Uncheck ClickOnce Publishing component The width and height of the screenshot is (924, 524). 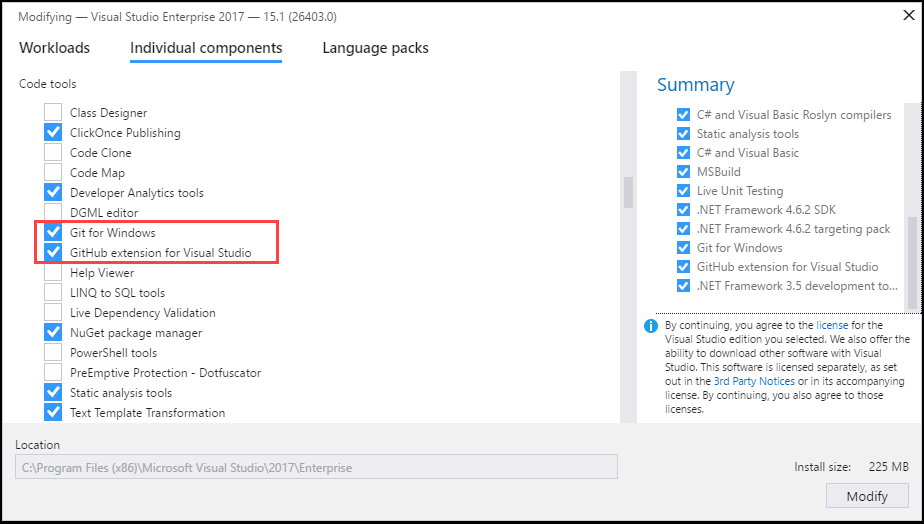point(53,133)
